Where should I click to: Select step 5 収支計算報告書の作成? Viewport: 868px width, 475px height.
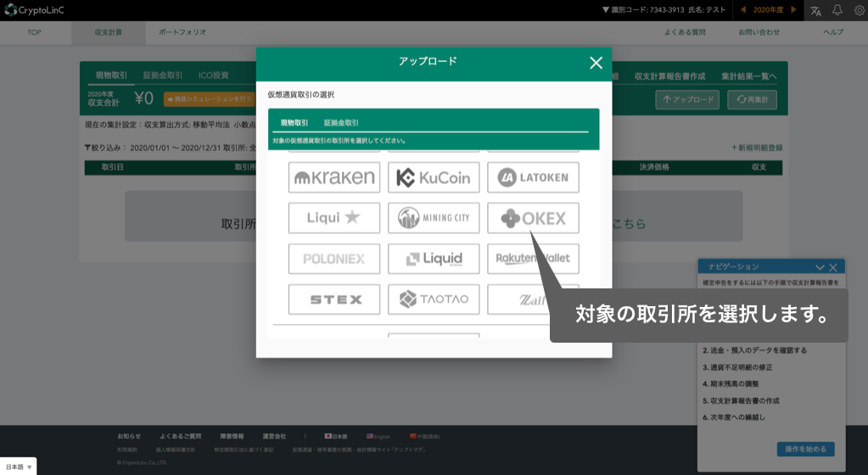point(741,400)
